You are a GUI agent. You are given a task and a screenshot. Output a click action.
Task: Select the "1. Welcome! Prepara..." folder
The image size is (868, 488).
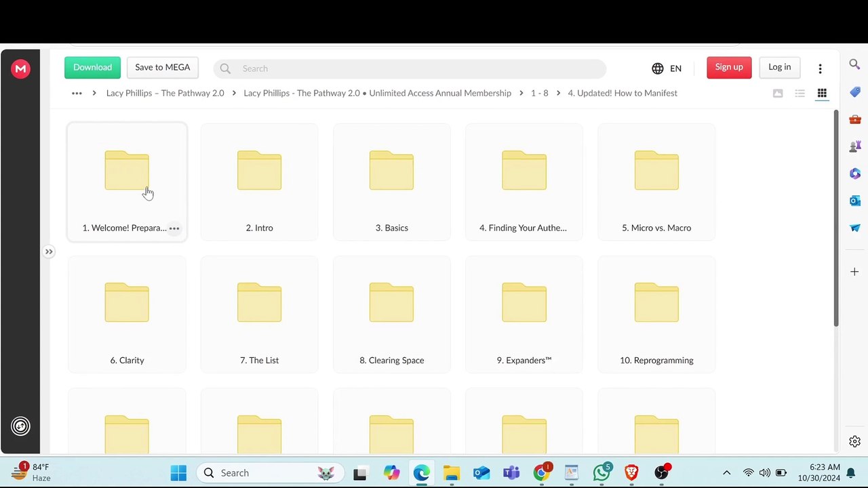click(x=127, y=182)
